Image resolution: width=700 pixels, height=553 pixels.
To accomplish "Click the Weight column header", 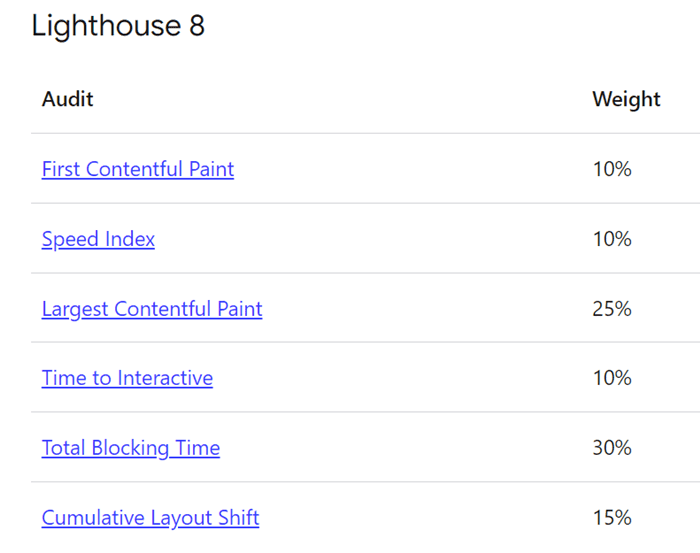I will 626,100.
